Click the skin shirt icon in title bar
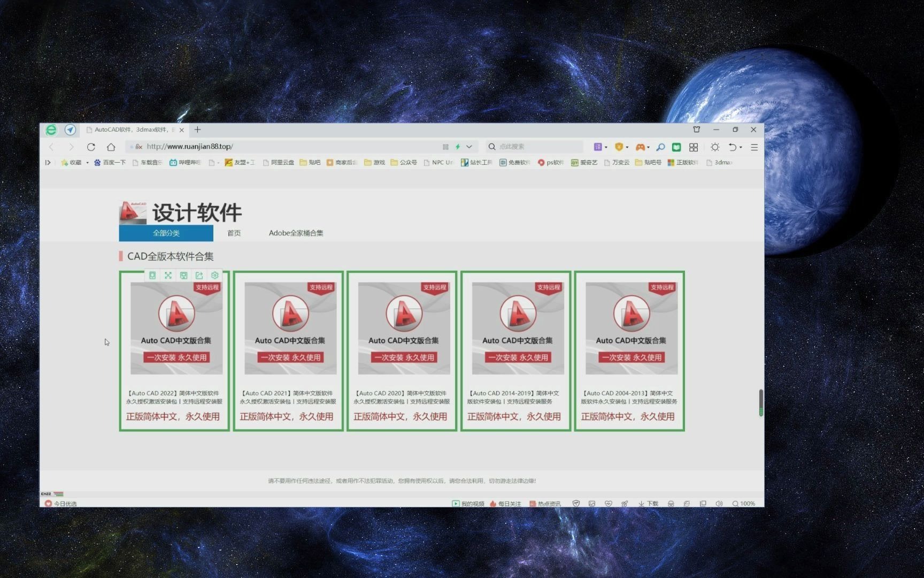 [697, 130]
